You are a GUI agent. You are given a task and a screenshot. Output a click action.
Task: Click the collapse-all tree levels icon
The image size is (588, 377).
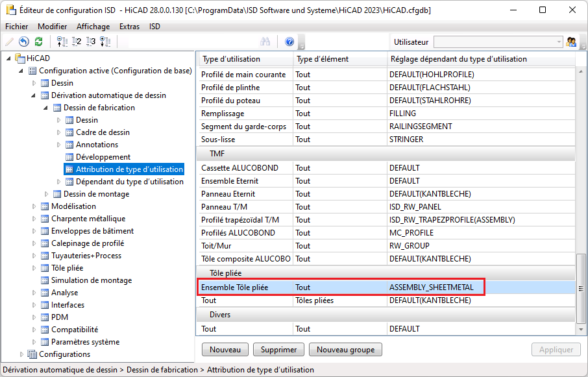tap(62, 42)
